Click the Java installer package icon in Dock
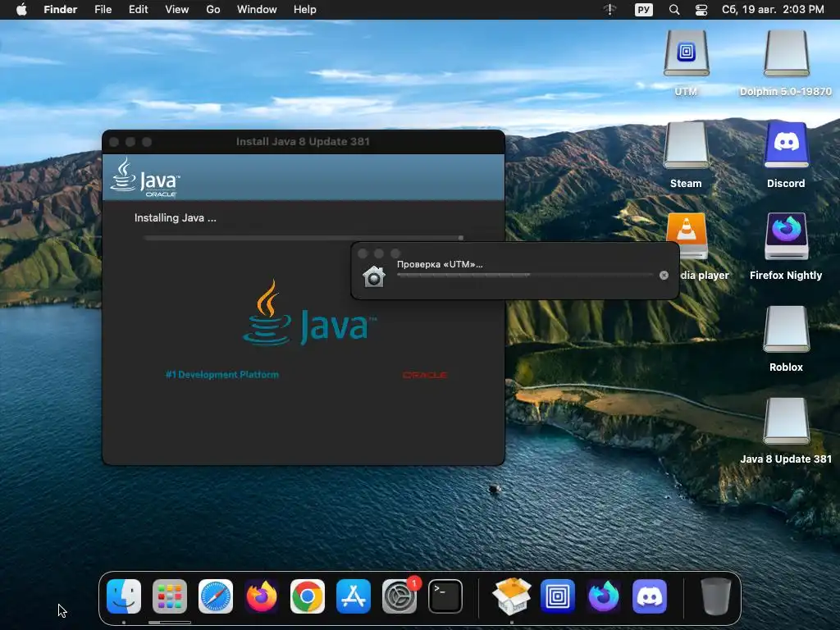 pyautogui.click(x=512, y=596)
